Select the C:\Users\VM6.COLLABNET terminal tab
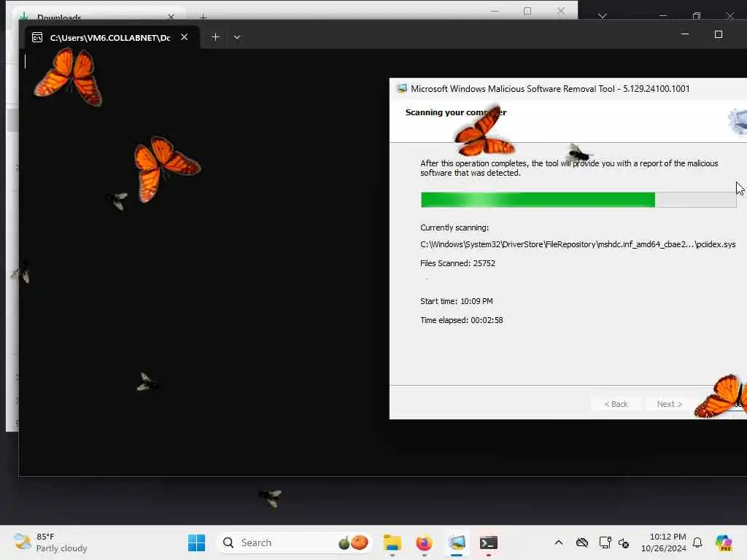This screenshot has height=560, width=747. [110, 38]
